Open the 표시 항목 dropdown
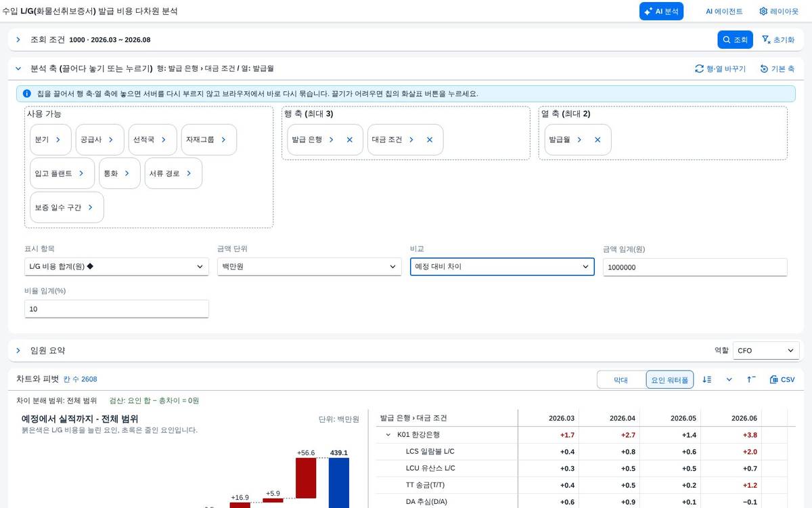This screenshot has width=812, height=508. click(x=116, y=267)
